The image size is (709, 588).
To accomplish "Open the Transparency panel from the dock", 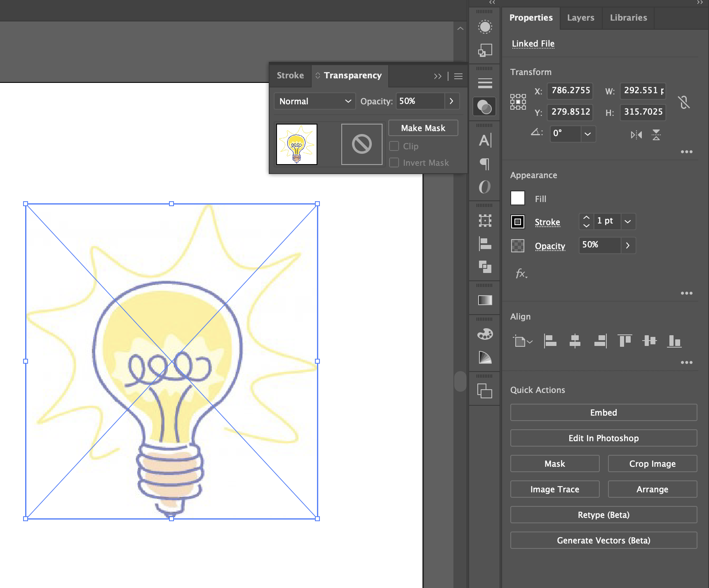I will point(484,107).
